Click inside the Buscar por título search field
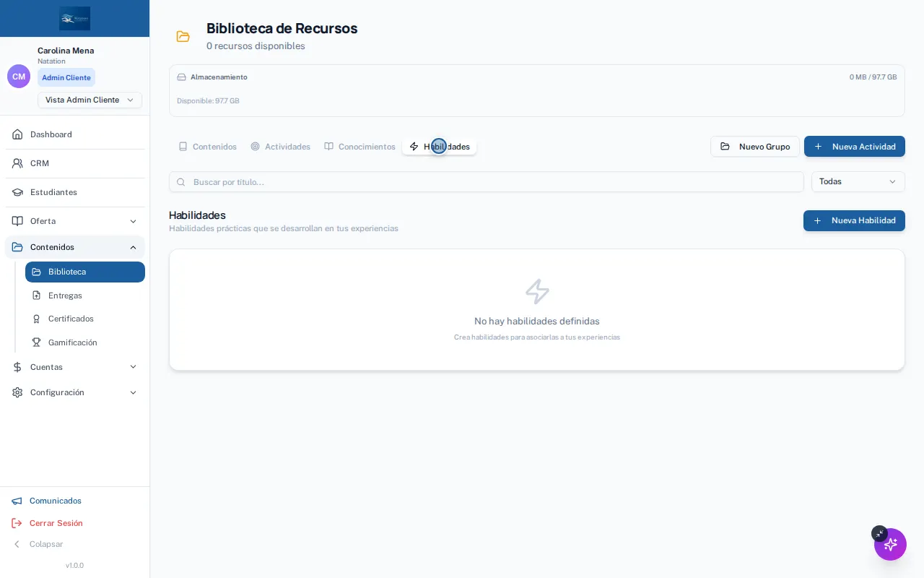The height and width of the screenshot is (578, 924). pos(487,182)
